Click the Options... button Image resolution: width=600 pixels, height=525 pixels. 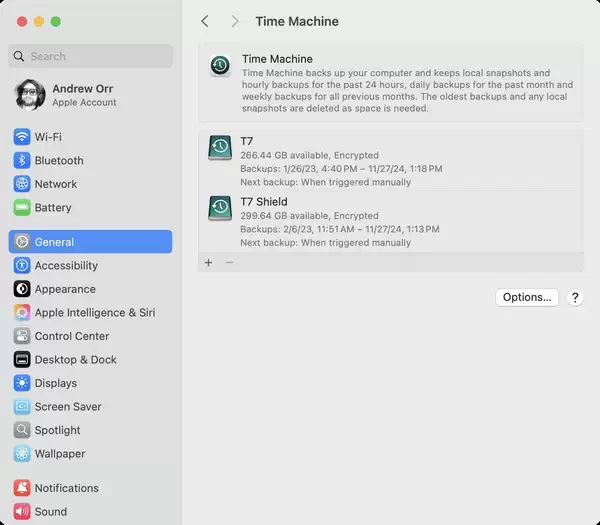click(527, 297)
